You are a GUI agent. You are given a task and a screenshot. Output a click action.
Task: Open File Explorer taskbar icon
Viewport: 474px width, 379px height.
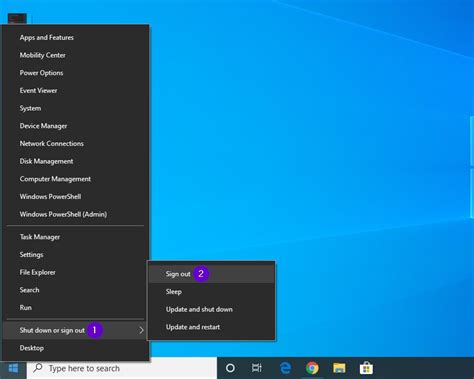pos(339,368)
